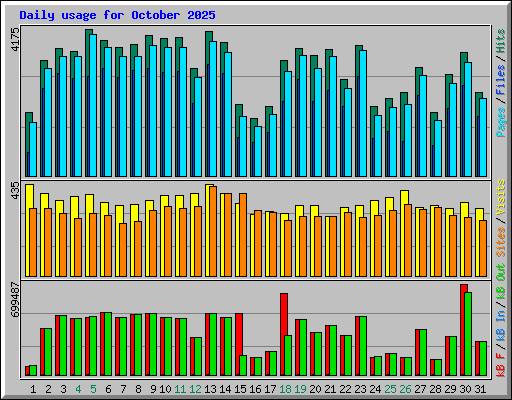Click the "Pages" legend label

[x=501, y=122]
